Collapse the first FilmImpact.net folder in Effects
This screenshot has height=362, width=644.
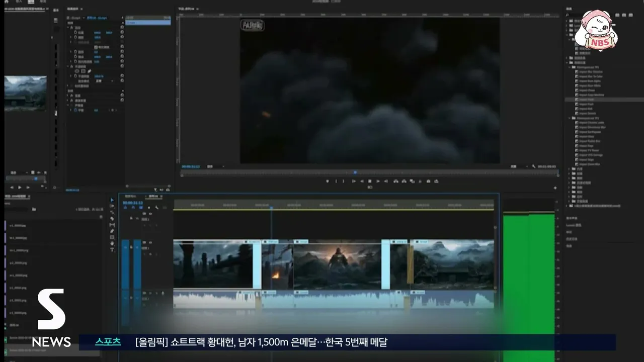pos(570,67)
